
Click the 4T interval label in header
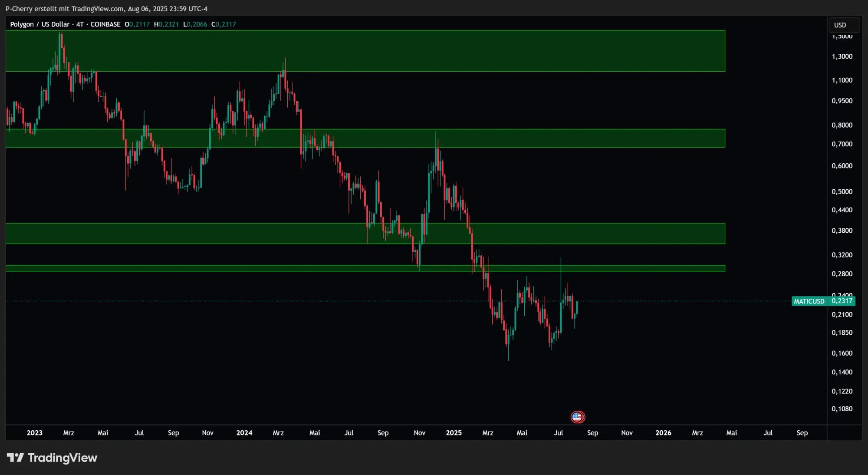tap(80, 24)
